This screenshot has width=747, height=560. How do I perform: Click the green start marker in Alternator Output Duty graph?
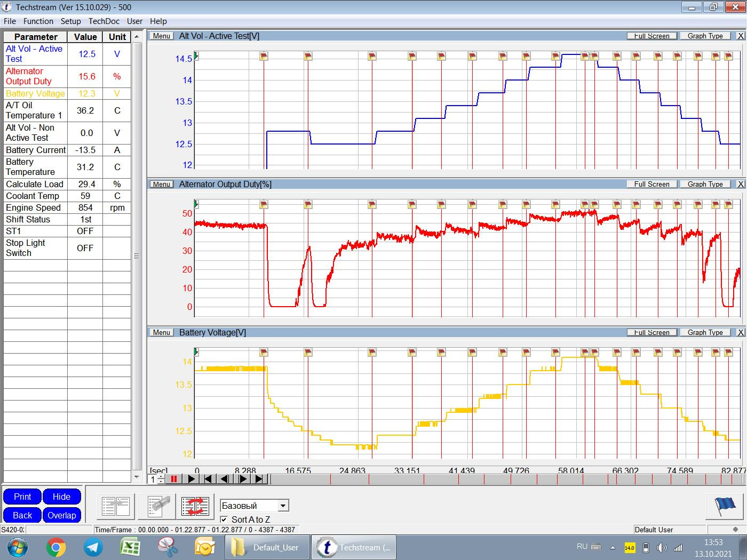196,204
